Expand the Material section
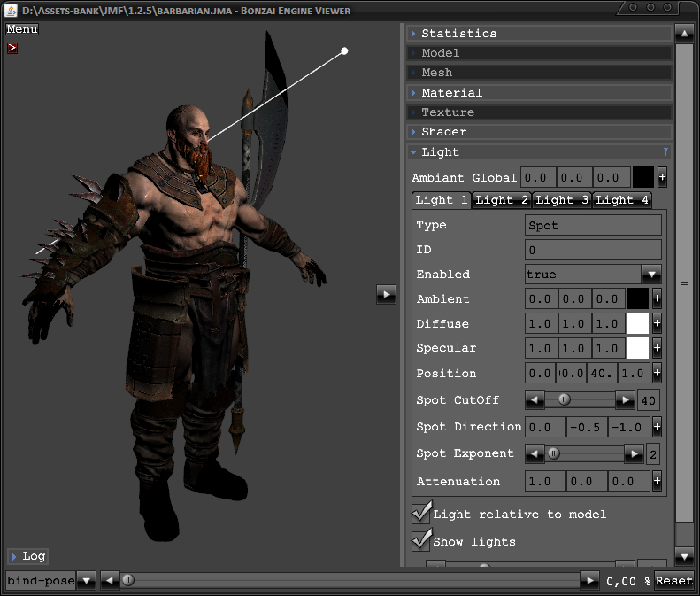 [451, 93]
